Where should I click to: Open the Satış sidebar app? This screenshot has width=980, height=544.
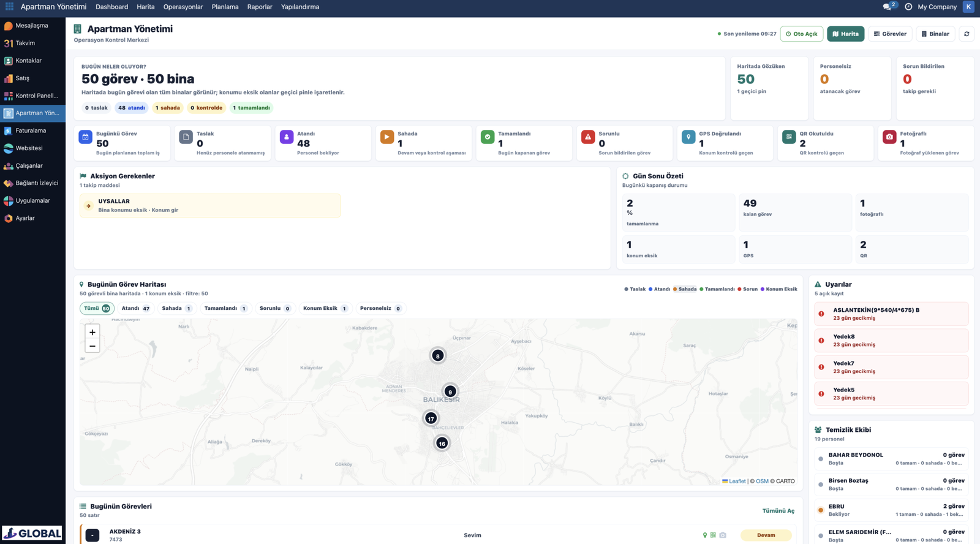(x=32, y=78)
